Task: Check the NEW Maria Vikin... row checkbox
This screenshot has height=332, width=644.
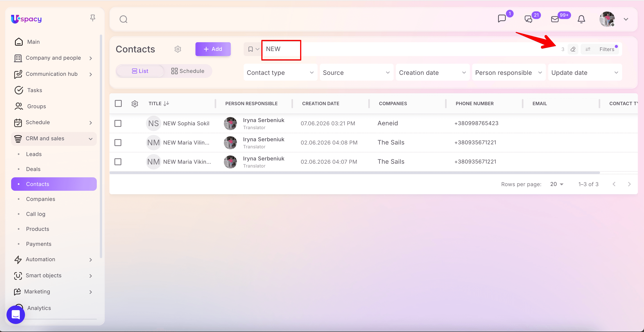Action: point(118,162)
